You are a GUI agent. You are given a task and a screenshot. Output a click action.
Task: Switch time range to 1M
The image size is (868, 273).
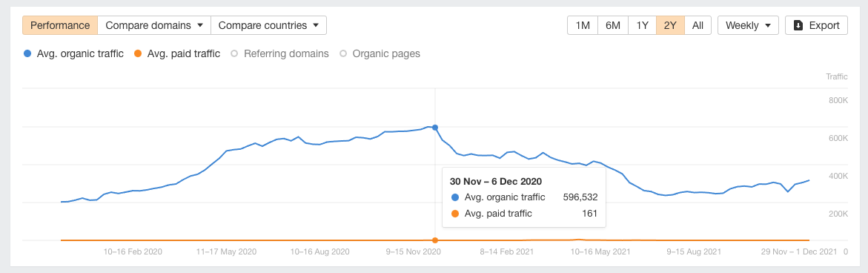(x=583, y=25)
